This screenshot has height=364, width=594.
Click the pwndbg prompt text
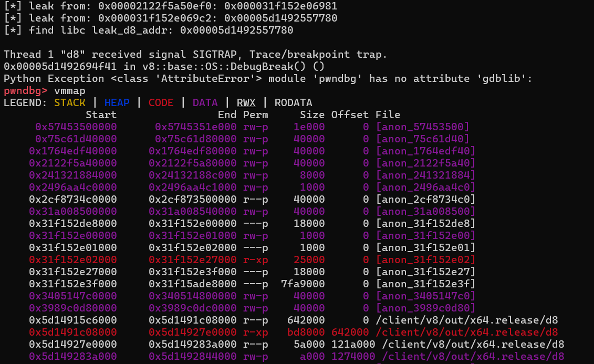point(26,90)
